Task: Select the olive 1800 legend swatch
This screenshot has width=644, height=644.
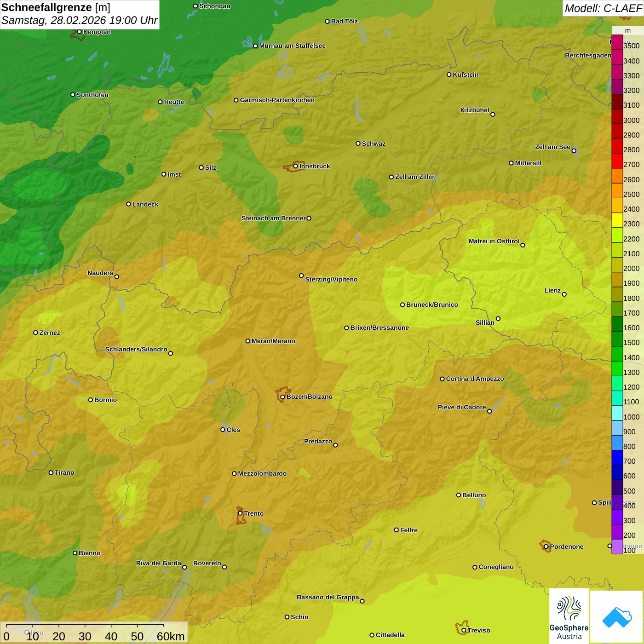Action: (x=617, y=294)
